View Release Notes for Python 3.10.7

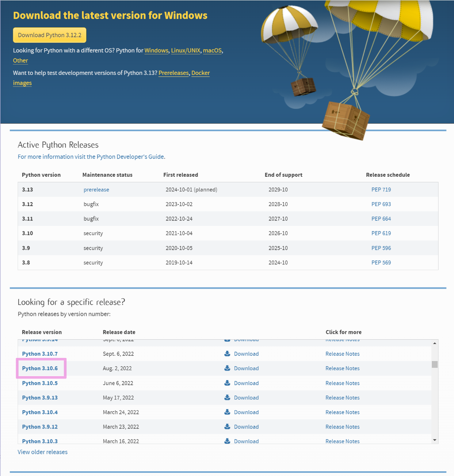343,354
